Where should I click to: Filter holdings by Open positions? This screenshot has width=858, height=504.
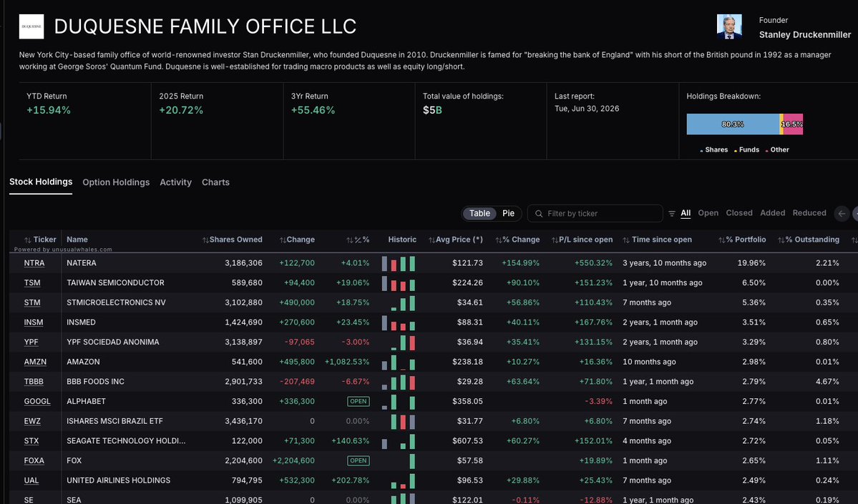click(708, 213)
